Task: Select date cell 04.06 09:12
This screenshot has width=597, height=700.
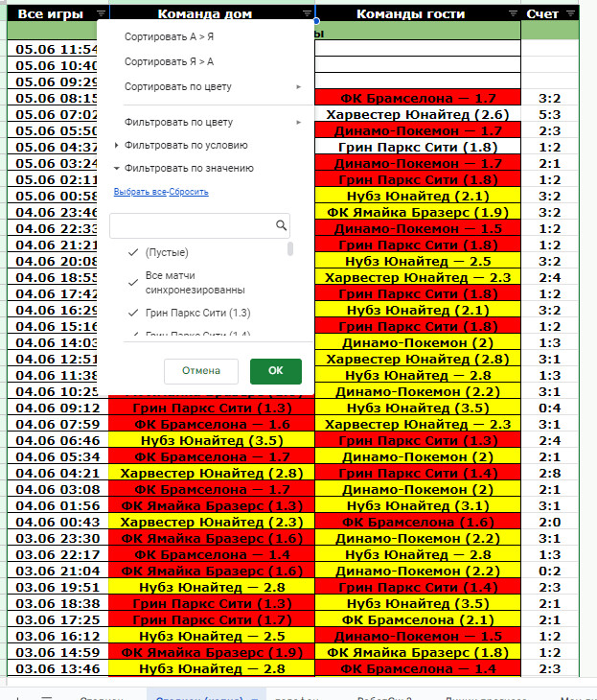Action: [58, 408]
